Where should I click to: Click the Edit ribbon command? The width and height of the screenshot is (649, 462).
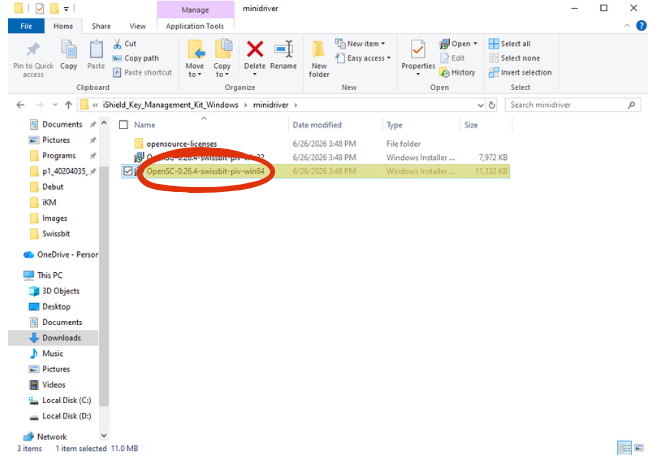(452, 58)
